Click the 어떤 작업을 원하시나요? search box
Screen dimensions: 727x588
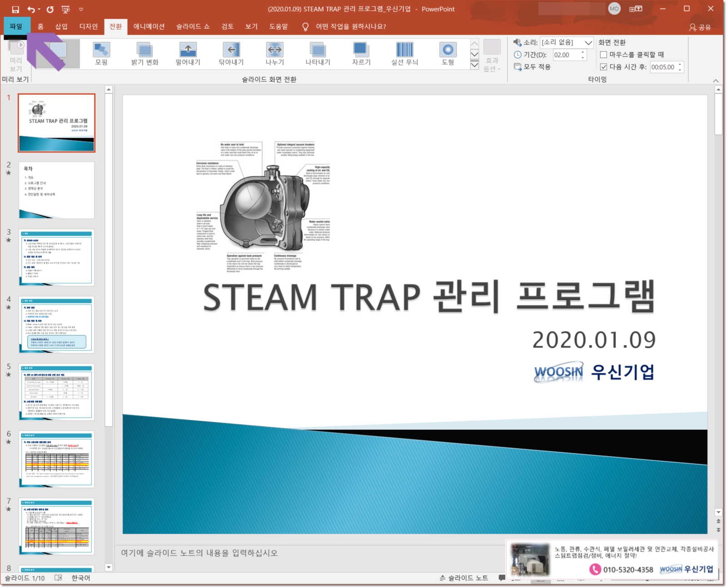pyautogui.click(x=351, y=26)
